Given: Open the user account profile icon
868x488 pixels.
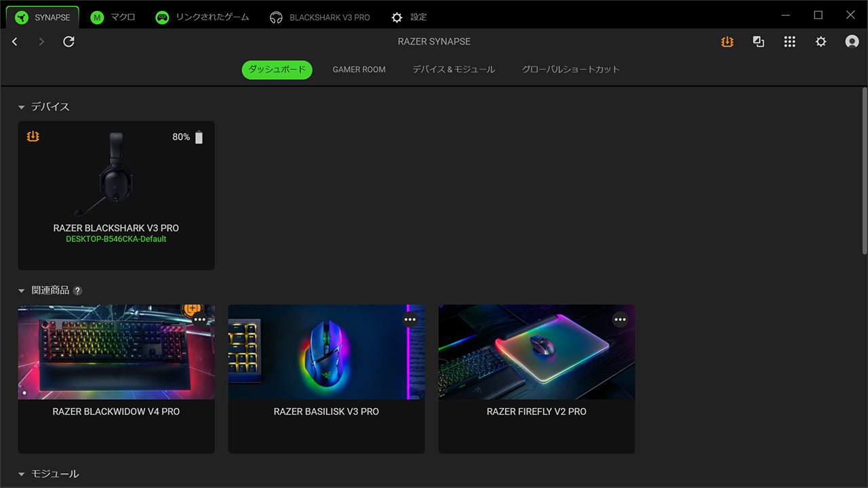Looking at the screenshot, I should coord(852,42).
